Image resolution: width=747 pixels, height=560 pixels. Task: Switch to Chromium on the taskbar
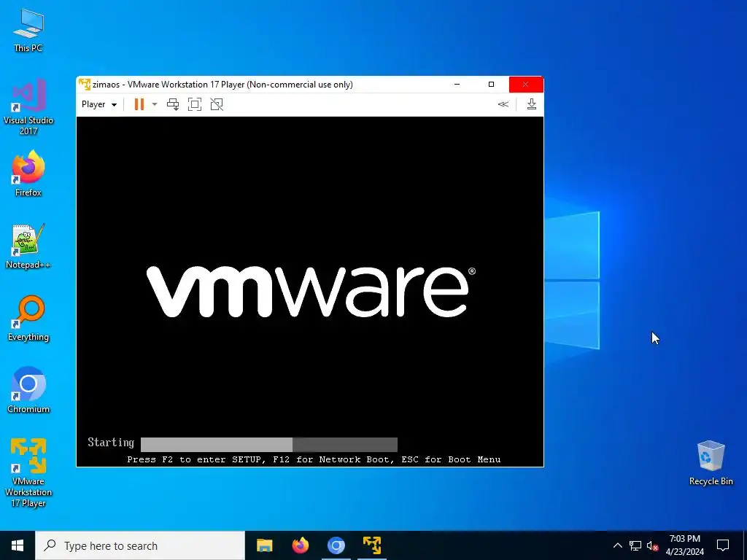(336, 545)
